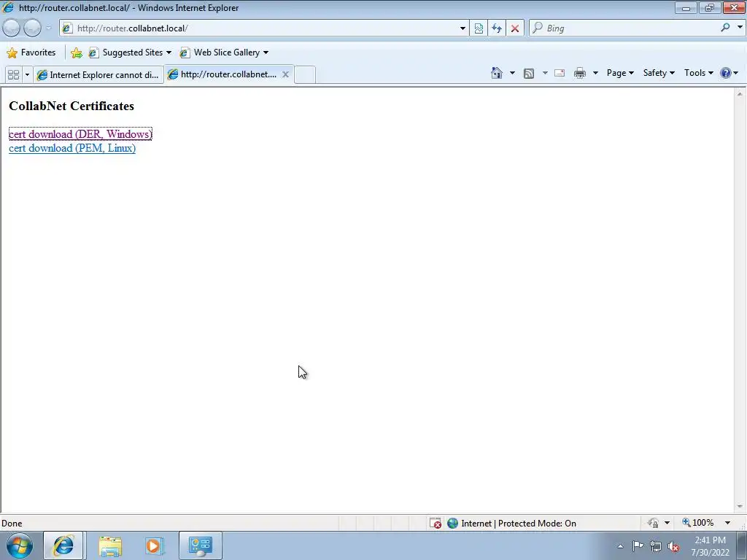This screenshot has height=560, width=747.
Task: Open the Windows Start menu
Action: click(x=19, y=545)
